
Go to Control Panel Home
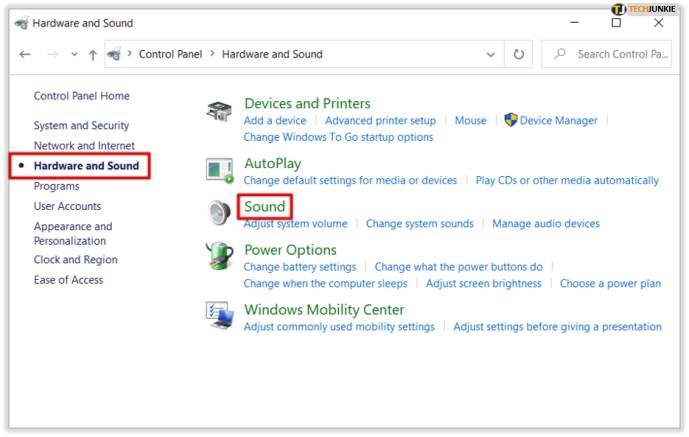pyautogui.click(x=82, y=96)
